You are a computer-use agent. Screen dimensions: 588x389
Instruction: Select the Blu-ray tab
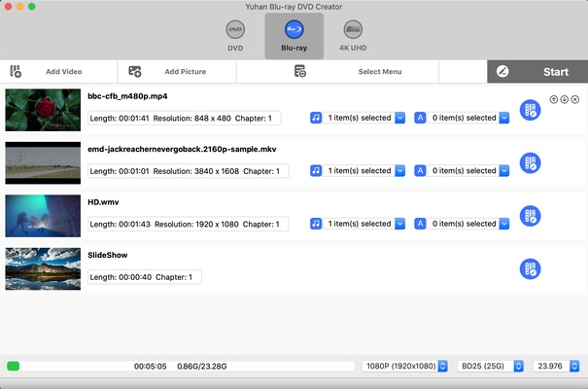coord(294,36)
